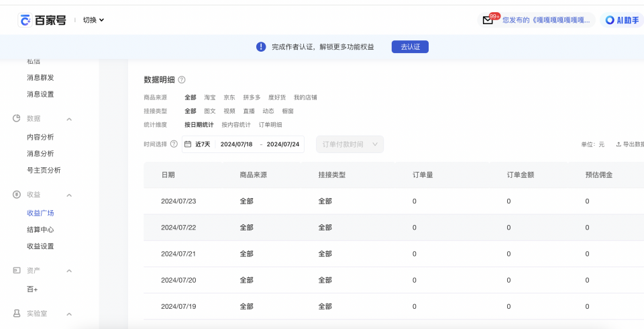
Task: Click the help icon next to 数据明细
Action: coord(182,80)
